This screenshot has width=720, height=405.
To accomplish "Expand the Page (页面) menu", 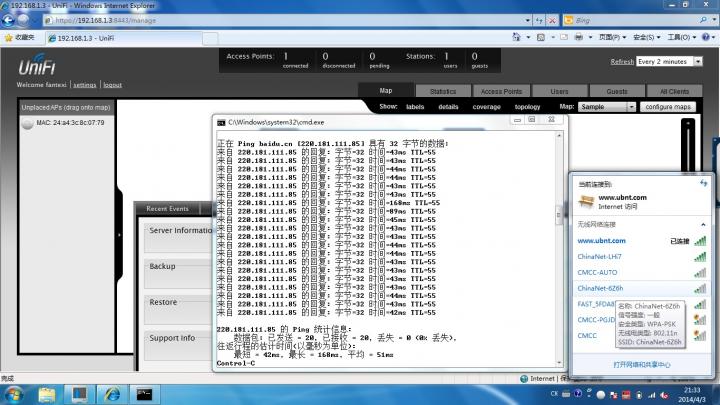I will point(613,37).
